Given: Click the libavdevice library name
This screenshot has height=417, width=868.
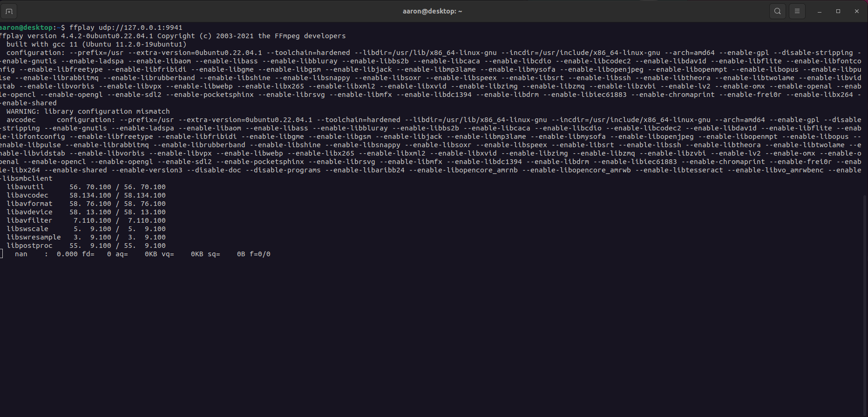Looking at the screenshot, I should 29,212.
